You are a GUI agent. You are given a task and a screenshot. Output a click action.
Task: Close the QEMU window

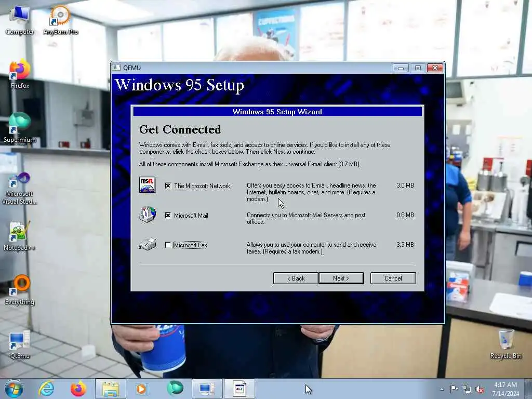pyautogui.click(x=435, y=68)
